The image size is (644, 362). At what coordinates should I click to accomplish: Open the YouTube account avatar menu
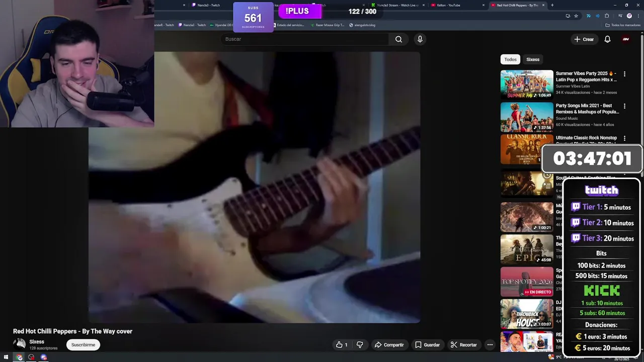[x=626, y=39]
